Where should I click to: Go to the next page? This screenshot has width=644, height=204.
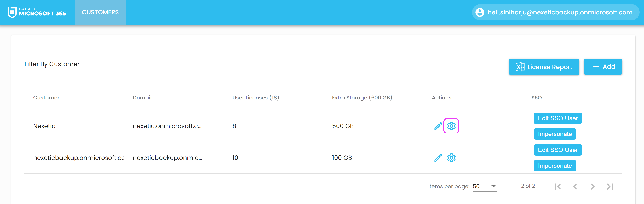pyautogui.click(x=592, y=187)
